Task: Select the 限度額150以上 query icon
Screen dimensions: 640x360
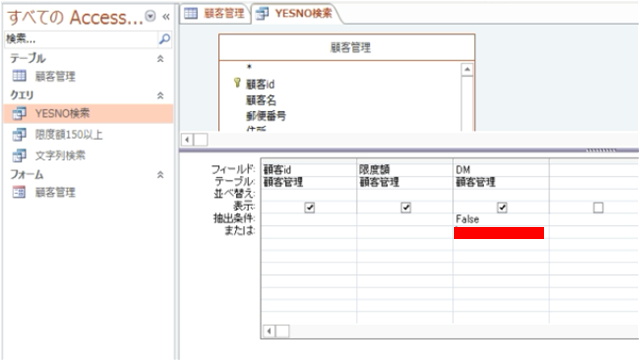Action: [19, 134]
